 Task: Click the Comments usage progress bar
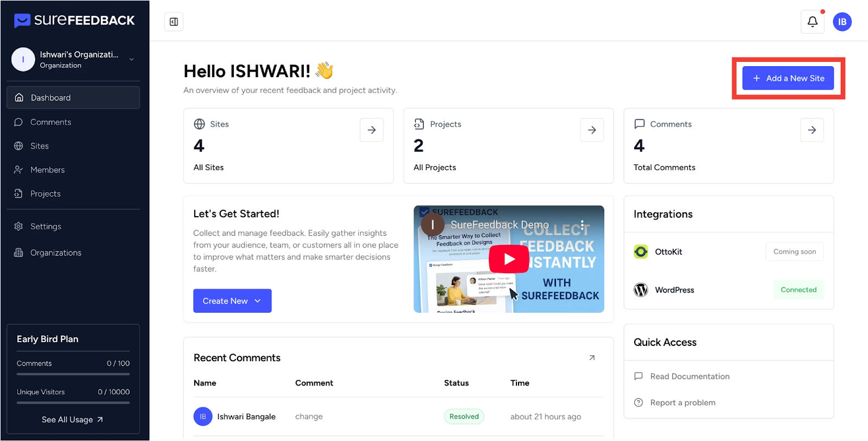click(x=73, y=374)
